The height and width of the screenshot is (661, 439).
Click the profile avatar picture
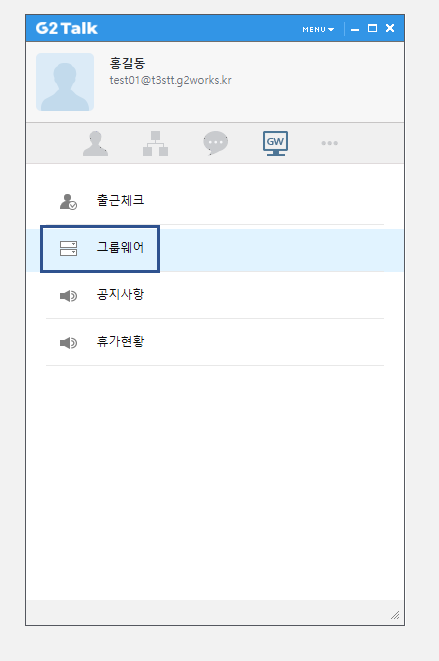click(65, 82)
